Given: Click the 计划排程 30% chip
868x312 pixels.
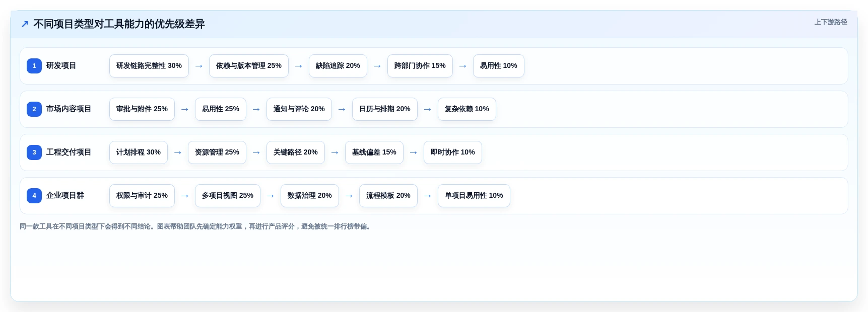Looking at the screenshot, I should click(139, 152).
